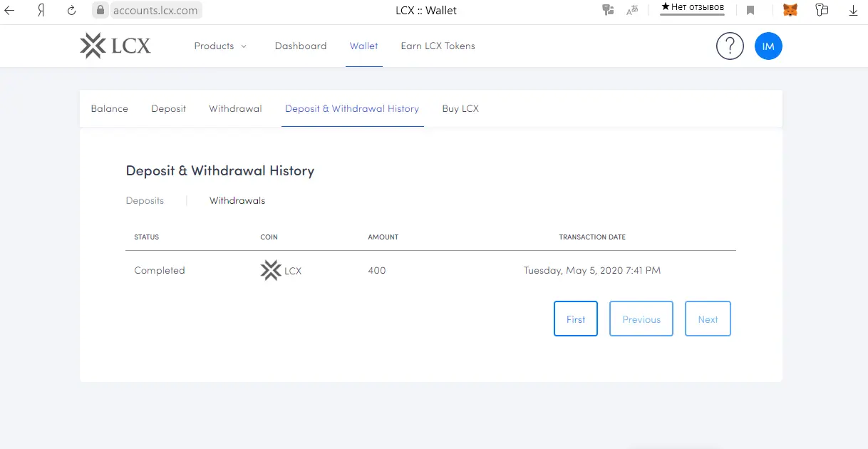Image resolution: width=868 pixels, height=449 pixels.
Task: Click the Deposit & Withdrawal History heading
Action: click(x=220, y=171)
